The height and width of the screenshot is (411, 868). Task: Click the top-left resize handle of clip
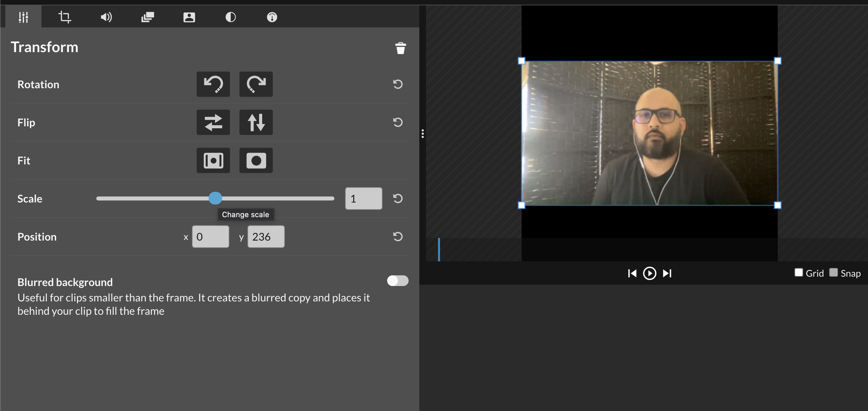click(x=521, y=61)
